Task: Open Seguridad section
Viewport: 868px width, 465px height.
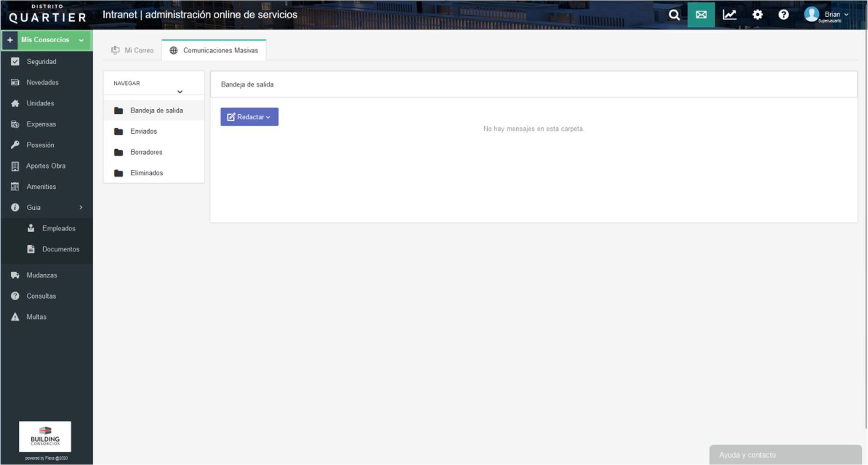Action: click(41, 61)
